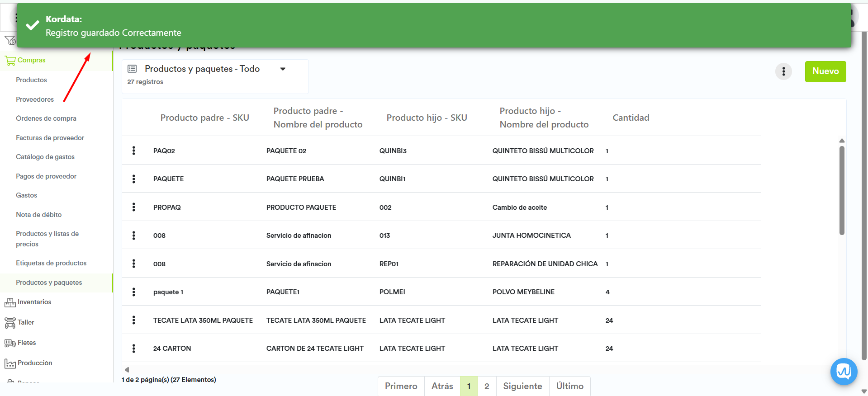Open row options for PROPAQ
This screenshot has height=396, width=868.
pos(133,207)
